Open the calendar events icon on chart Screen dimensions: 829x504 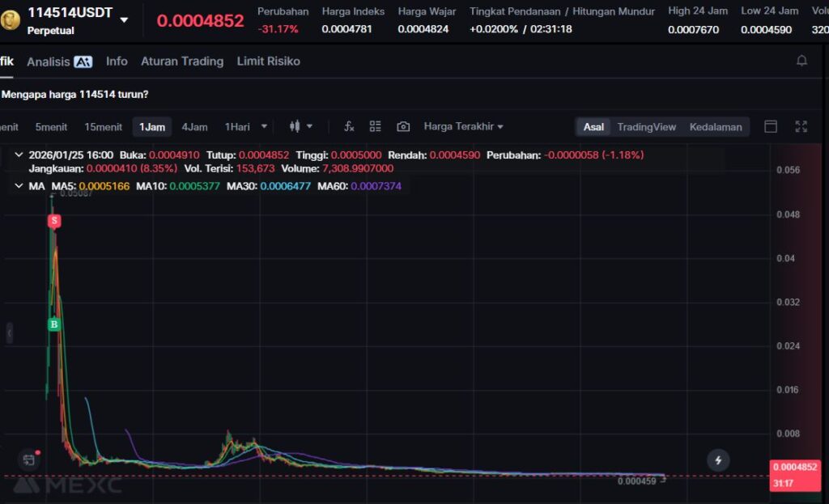point(29,460)
